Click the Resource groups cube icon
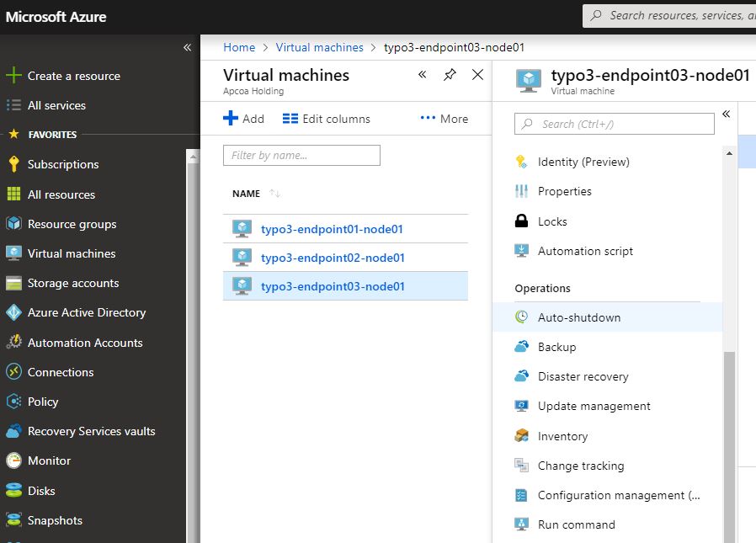 [x=13, y=224]
